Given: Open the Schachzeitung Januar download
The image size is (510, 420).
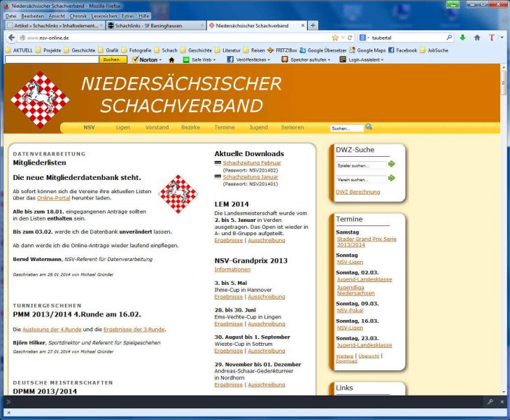Looking at the screenshot, I should (x=250, y=177).
